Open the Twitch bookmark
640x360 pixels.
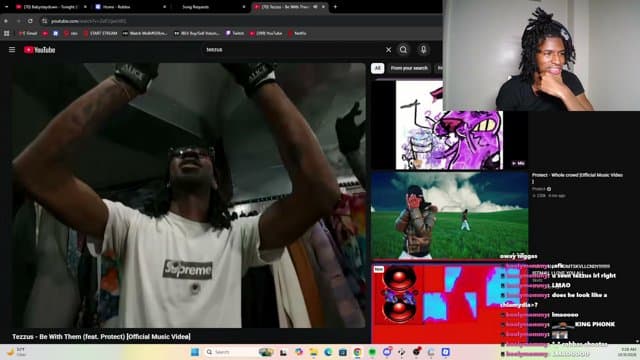tap(235, 33)
